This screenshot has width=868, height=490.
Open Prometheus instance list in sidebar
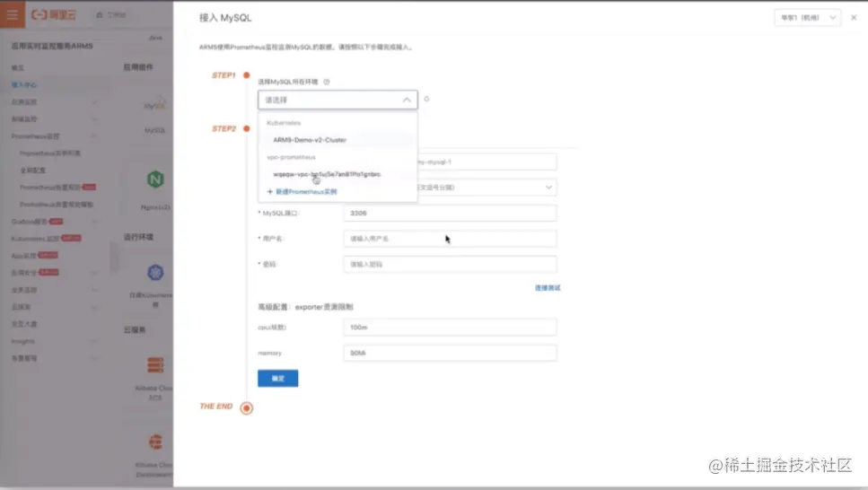coord(50,153)
